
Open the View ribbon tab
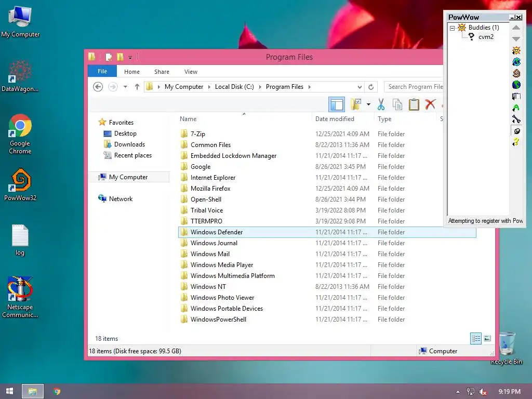(x=191, y=72)
